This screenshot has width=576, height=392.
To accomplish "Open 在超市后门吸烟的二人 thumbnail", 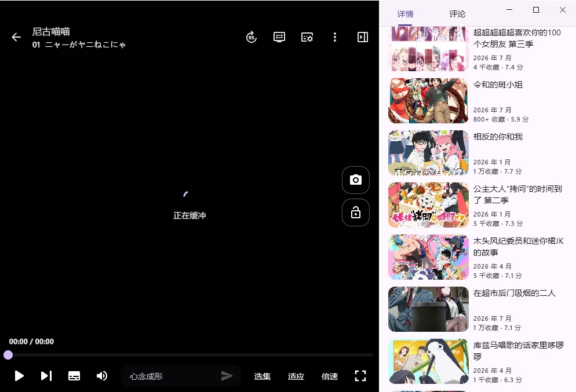I will point(428,309).
